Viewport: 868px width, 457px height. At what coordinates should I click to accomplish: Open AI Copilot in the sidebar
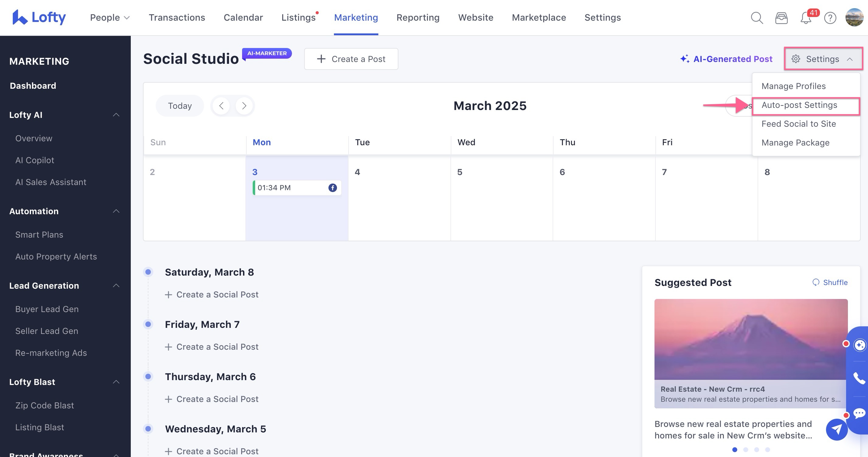click(x=35, y=160)
